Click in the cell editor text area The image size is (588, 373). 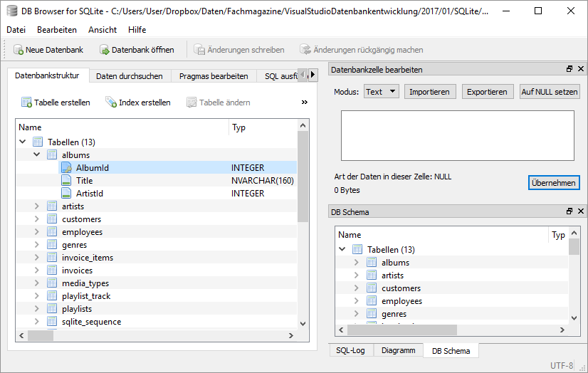click(x=458, y=135)
